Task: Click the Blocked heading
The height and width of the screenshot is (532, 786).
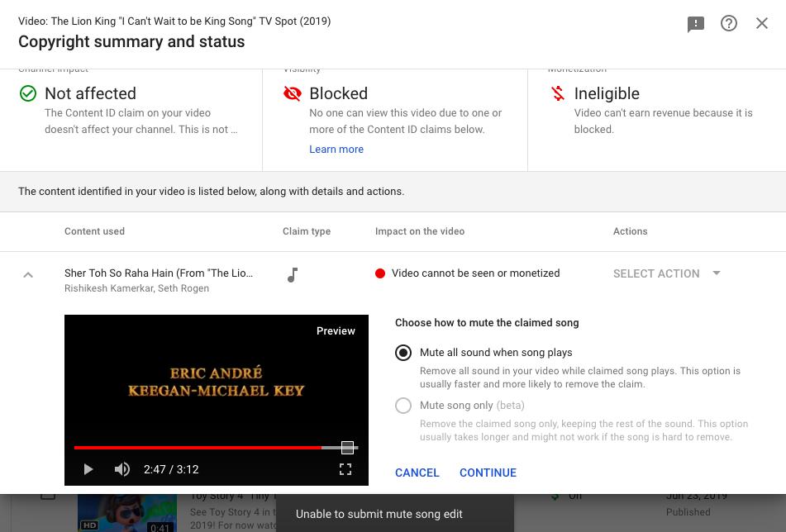Action: point(338,93)
